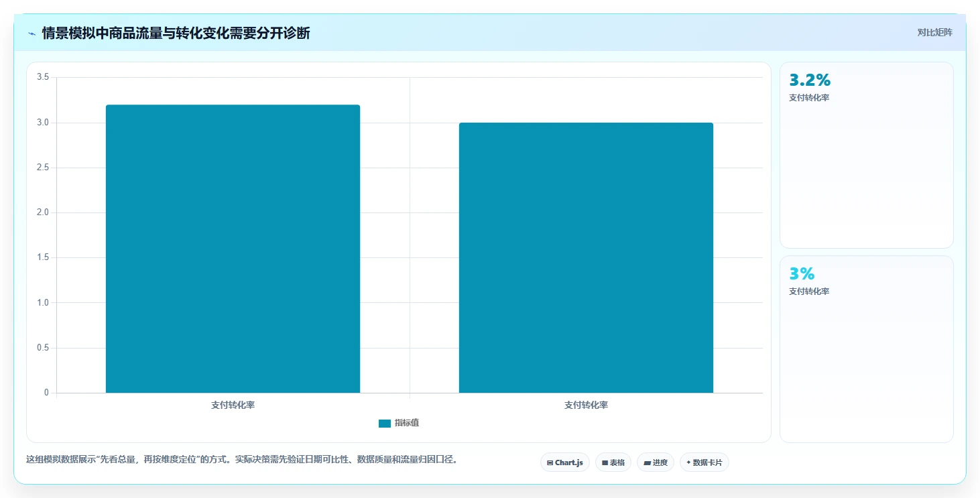
Task: Click the 数据卡片 tag chip
Action: pos(705,462)
